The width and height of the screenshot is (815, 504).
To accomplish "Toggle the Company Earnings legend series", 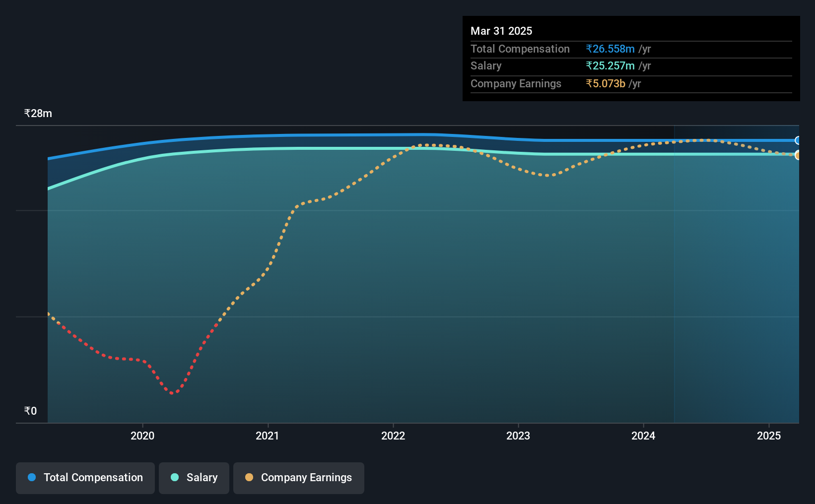I will click(x=299, y=478).
